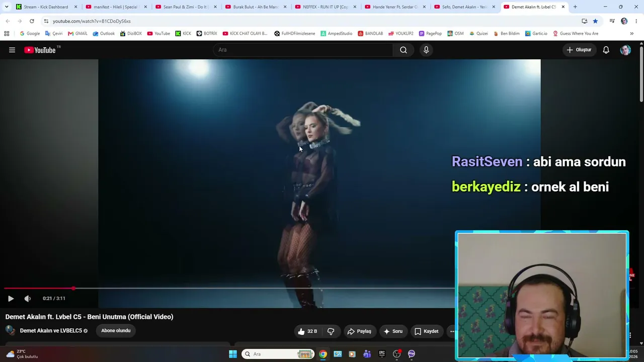Viewport: 644px width, 362px height.
Task: Switch to the Sean Paul & Zimi tab
Action: (x=186, y=7)
